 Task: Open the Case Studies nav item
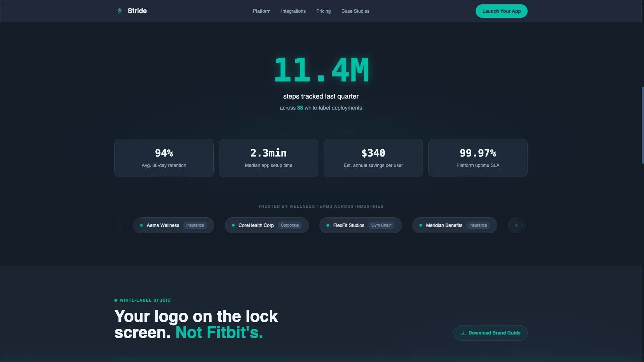tap(355, 11)
